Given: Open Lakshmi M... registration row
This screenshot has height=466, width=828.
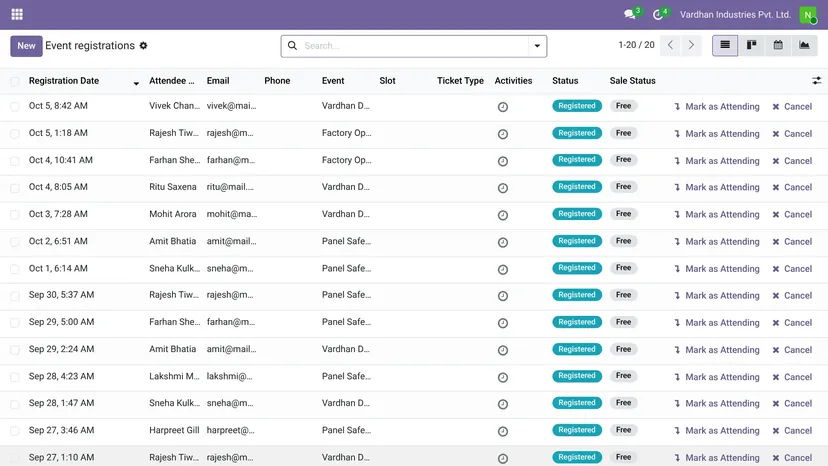Looking at the screenshot, I should (414, 377).
